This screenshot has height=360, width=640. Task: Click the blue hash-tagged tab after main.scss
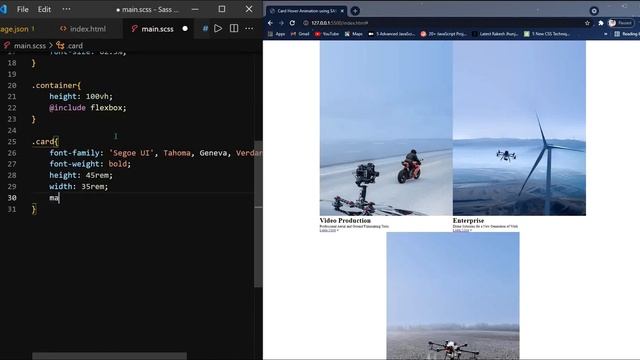(205, 29)
